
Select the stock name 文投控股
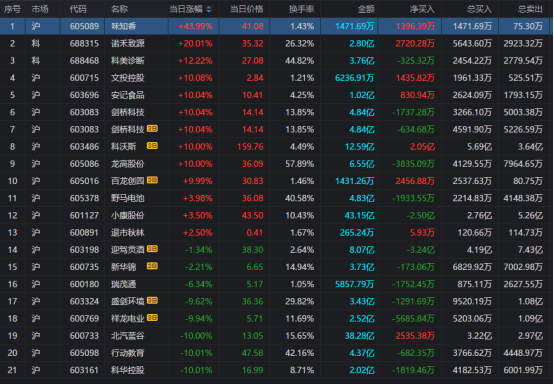coord(128,78)
